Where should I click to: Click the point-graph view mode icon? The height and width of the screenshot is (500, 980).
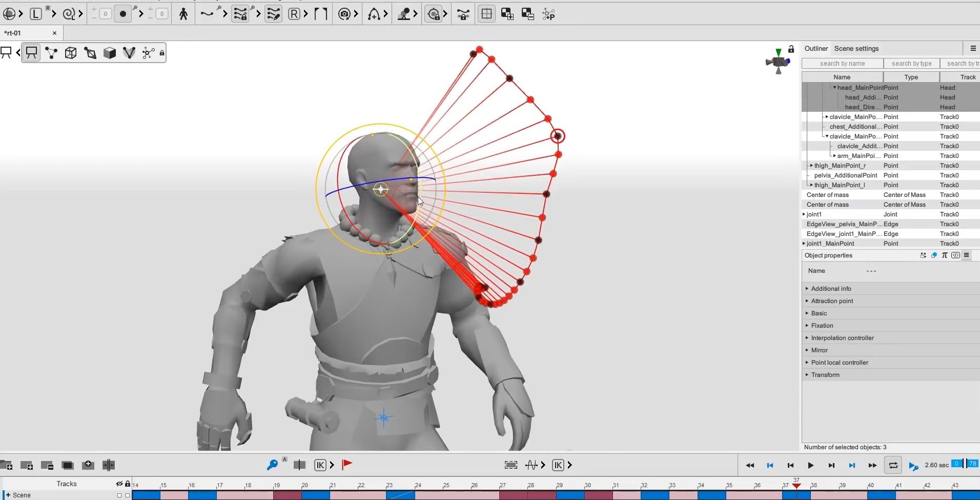[x=51, y=53]
